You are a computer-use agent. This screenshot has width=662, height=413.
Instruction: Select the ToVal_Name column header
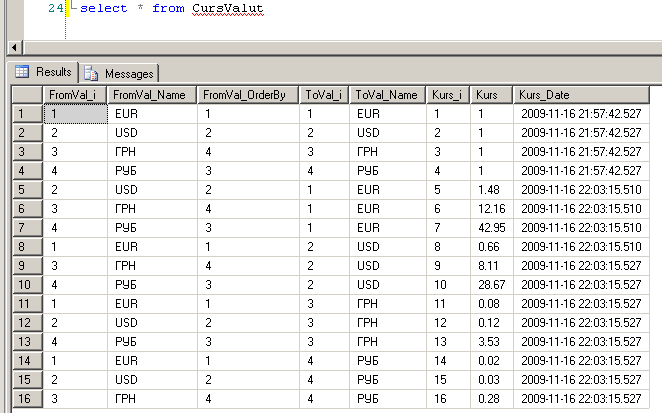[x=388, y=95]
